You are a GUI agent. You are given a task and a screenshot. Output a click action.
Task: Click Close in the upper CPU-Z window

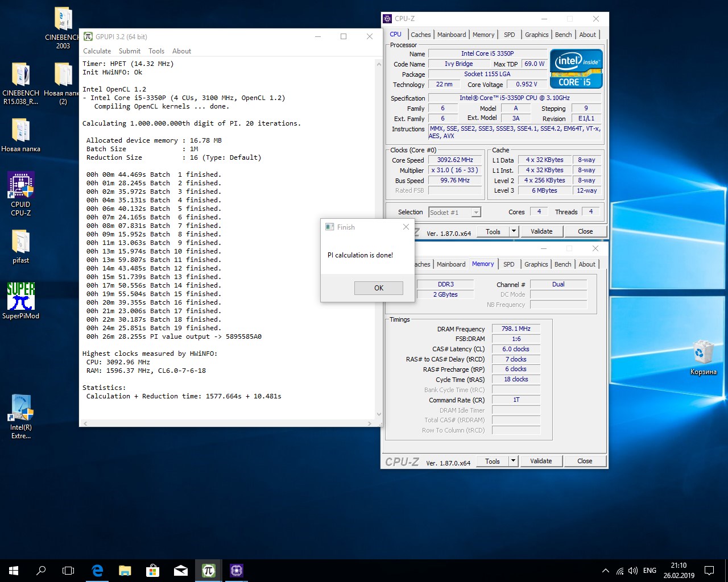click(585, 231)
